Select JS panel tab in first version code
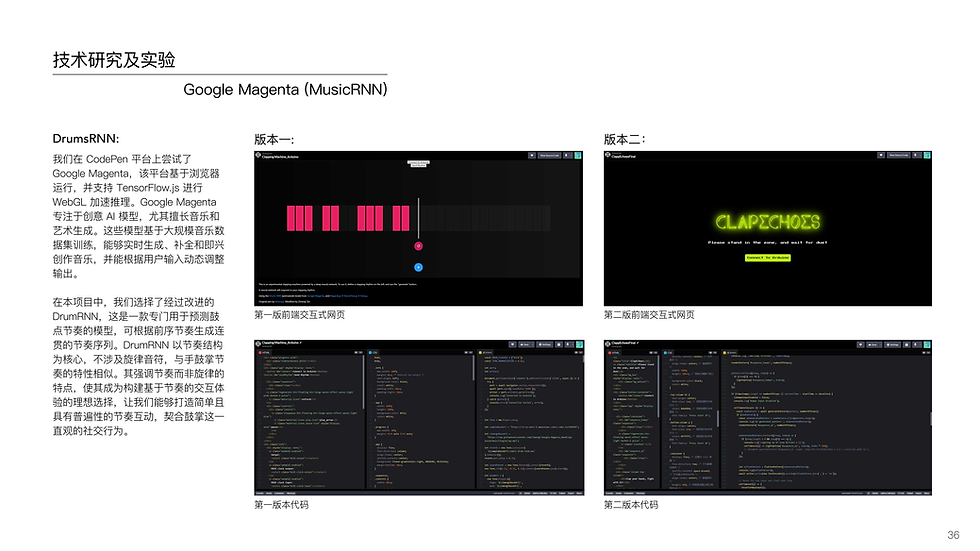Image resolution: width=980 pixels, height=551 pixels. (486, 352)
